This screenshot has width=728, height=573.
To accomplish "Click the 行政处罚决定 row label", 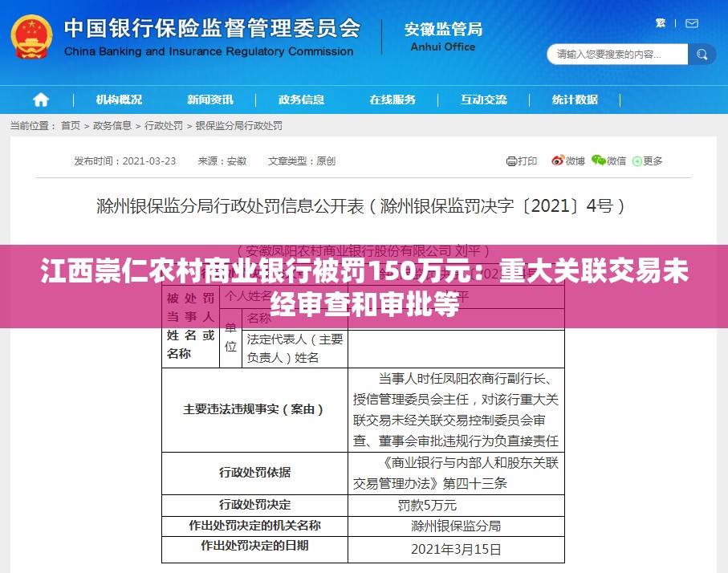I will click(254, 505).
